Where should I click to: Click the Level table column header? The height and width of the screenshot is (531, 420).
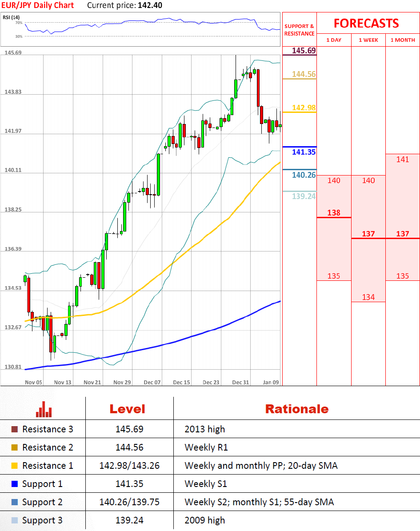click(x=128, y=409)
